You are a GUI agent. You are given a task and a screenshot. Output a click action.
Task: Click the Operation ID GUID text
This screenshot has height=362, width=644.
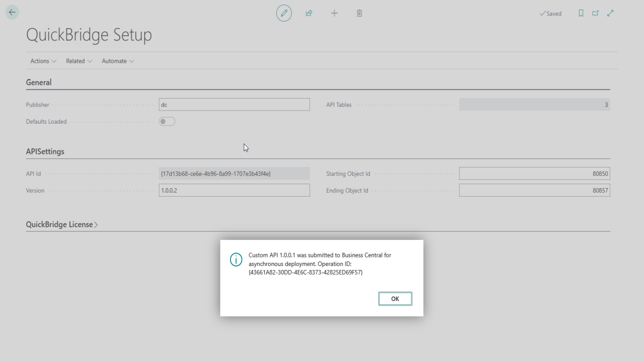pos(306,272)
